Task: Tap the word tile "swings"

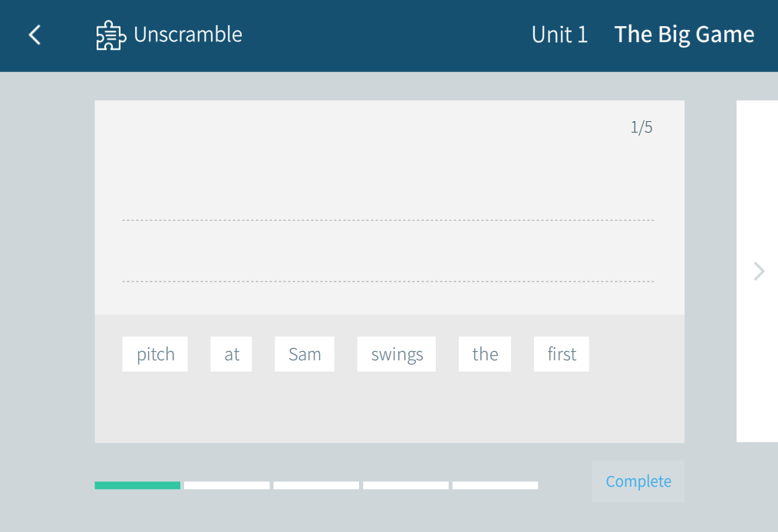Action: click(397, 354)
